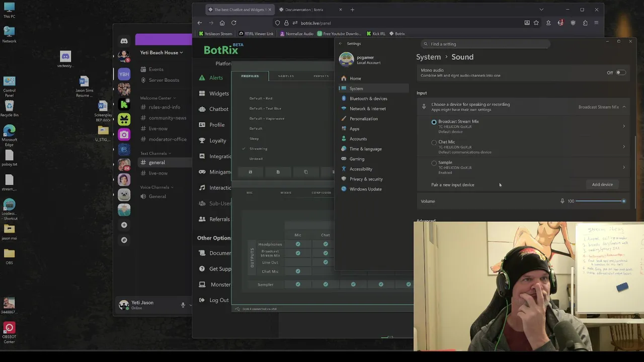Viewport: 644px width, 362px height.
Task: Open the GoXLR Configure tab
Action: click(x=321, y=193)
